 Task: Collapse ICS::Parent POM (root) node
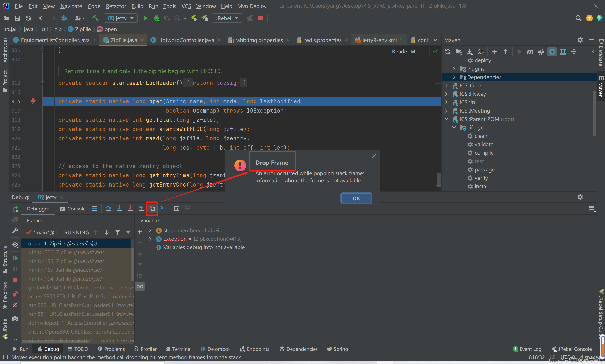[x=446, y=119]
